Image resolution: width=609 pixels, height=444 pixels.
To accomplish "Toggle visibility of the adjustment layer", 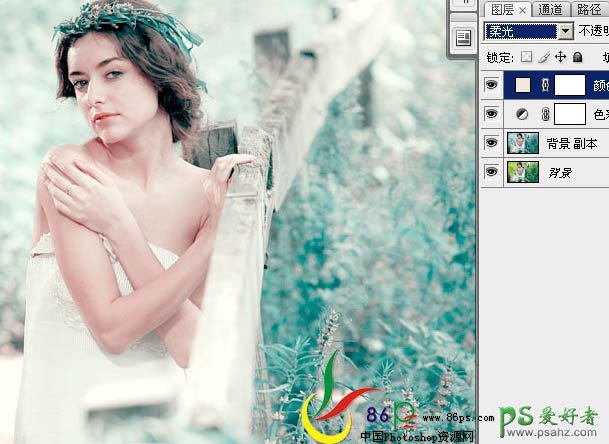I will (x=491, y=115).
